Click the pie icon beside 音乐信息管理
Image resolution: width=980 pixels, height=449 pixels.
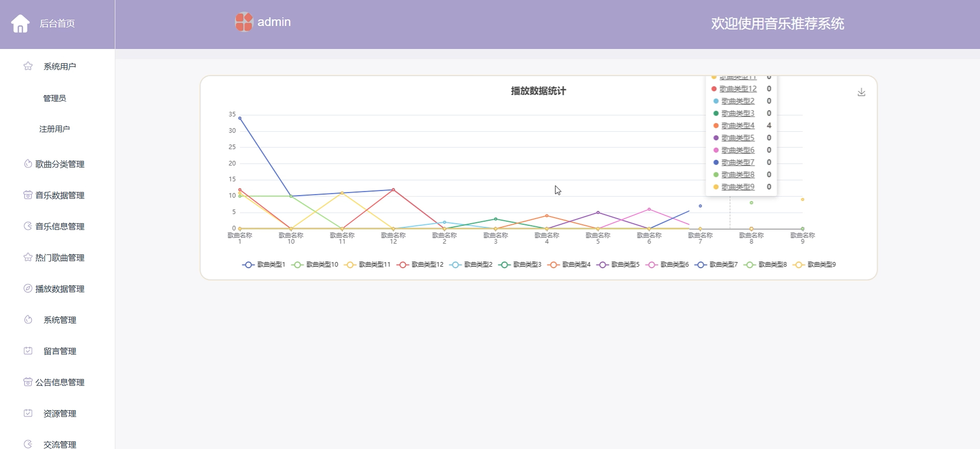(x=28, y=226)
